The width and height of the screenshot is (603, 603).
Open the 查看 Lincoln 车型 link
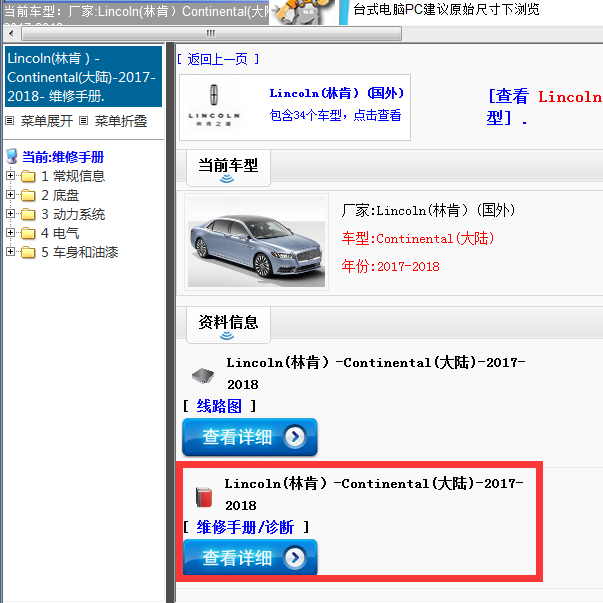pos(545,107)
